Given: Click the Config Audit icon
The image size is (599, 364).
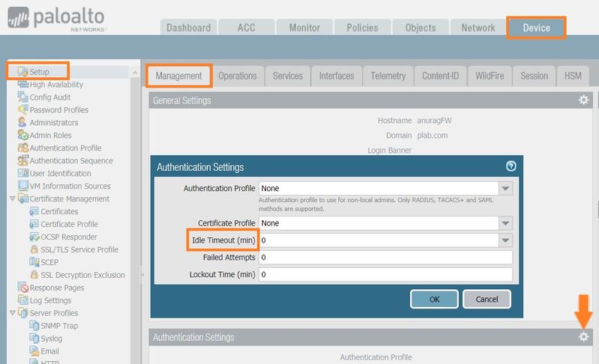Looking at the screenshot, I should point(23,97).
